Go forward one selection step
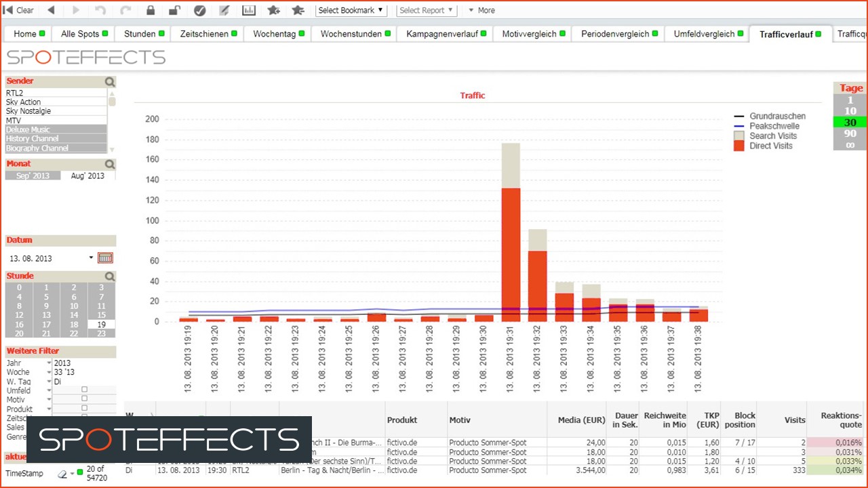Viewport: 868px width, 488px height. pos(75,10)
